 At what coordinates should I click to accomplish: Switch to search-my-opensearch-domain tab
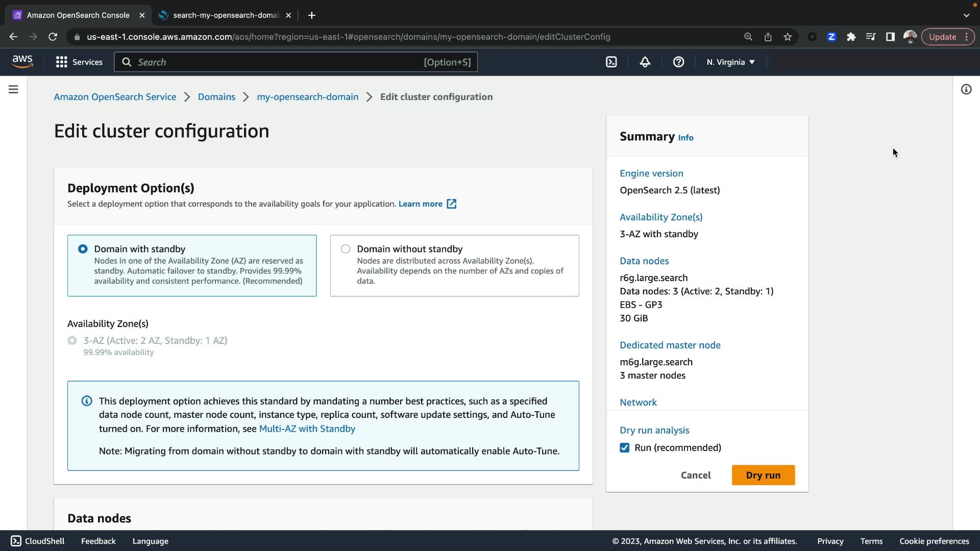pyautogui.click(x=225, y=15)
